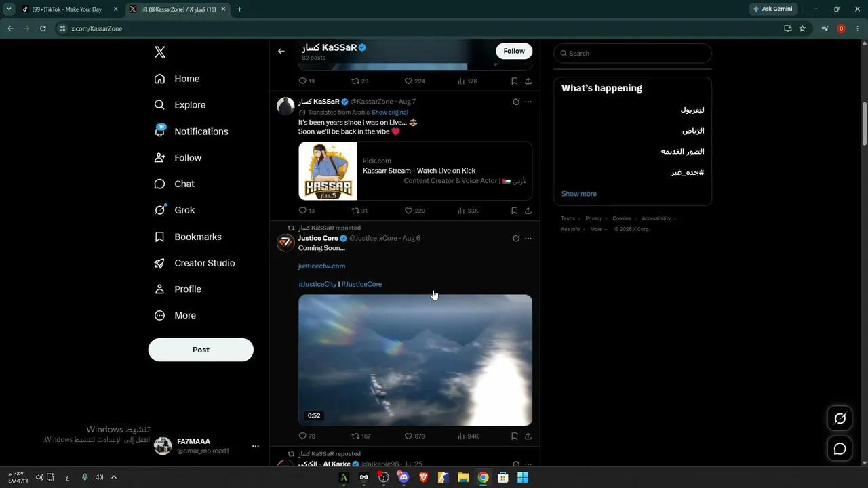This screenshot has height=488, width=868.
Task: Open the Home feed in the sidebar
Action: (x=177, y=79)
